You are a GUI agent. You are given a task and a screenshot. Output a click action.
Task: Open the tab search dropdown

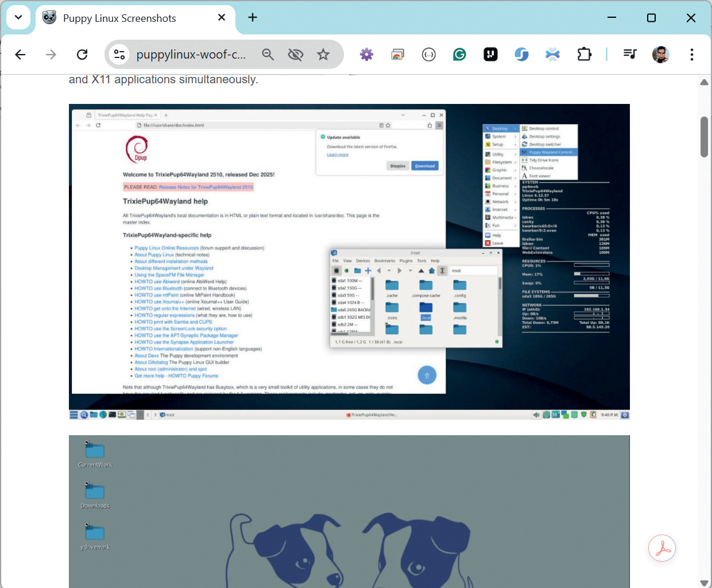18,17
